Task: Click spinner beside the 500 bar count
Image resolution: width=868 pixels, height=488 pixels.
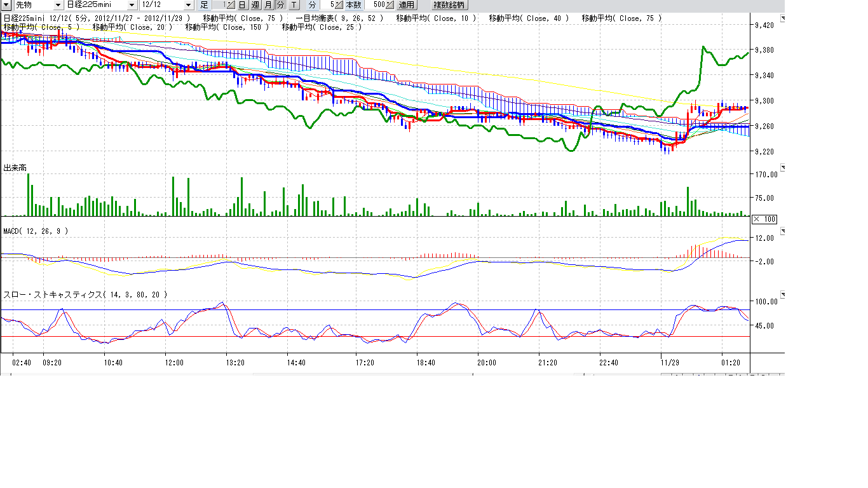Action: pos(390,4)
